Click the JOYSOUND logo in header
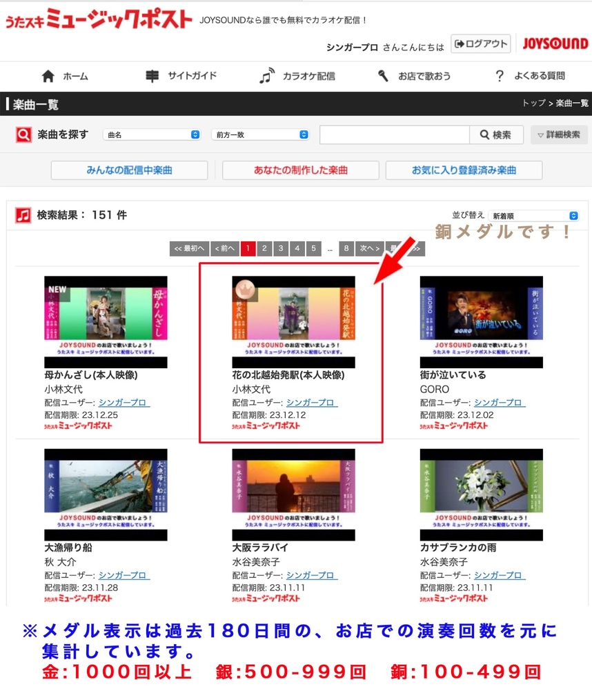This screenshot has height=700, width=592. click(x=555, y=43)
